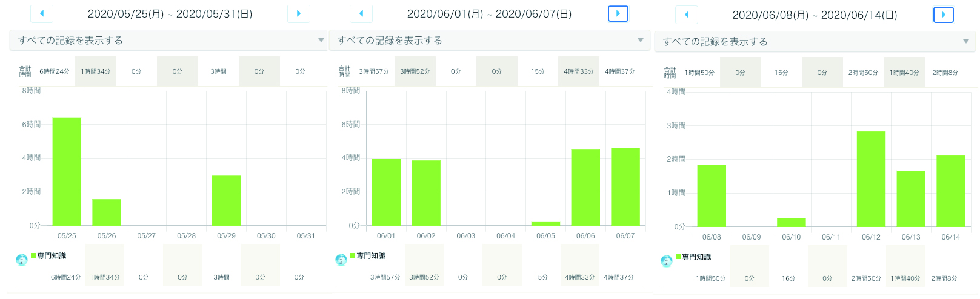The width and height of the screenshot is (980, 299).
Task: Click the 05/25 bar in the chart
Action: click(x=67, y=172)
